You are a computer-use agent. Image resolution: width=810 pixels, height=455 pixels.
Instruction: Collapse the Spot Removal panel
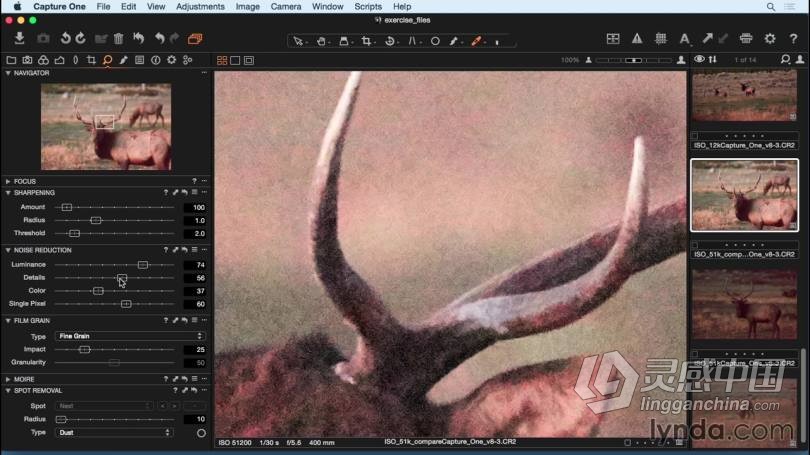[8, 391]
